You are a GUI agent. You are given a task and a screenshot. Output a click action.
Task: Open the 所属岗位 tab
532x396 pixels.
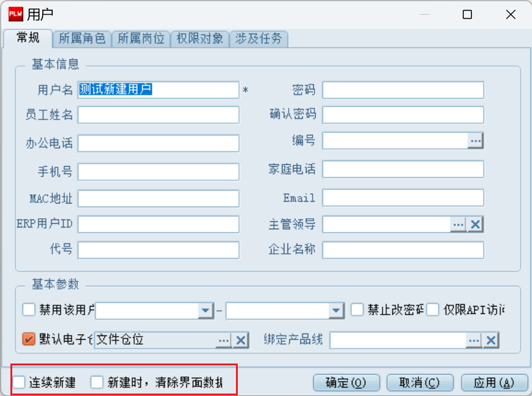coord(141,39)
